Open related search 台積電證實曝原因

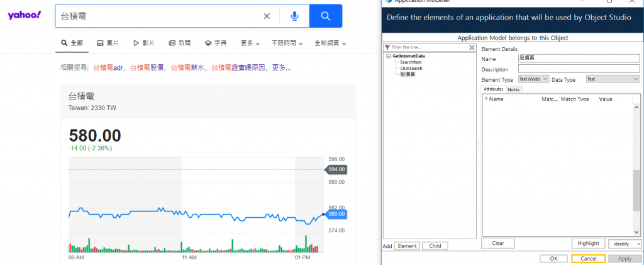tap(238, 68)
